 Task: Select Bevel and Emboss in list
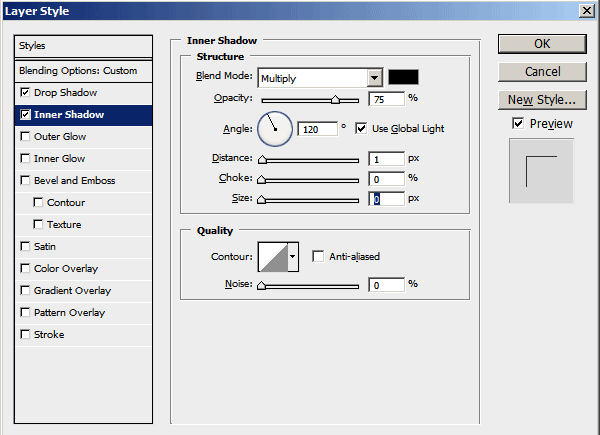click(74, 181)
